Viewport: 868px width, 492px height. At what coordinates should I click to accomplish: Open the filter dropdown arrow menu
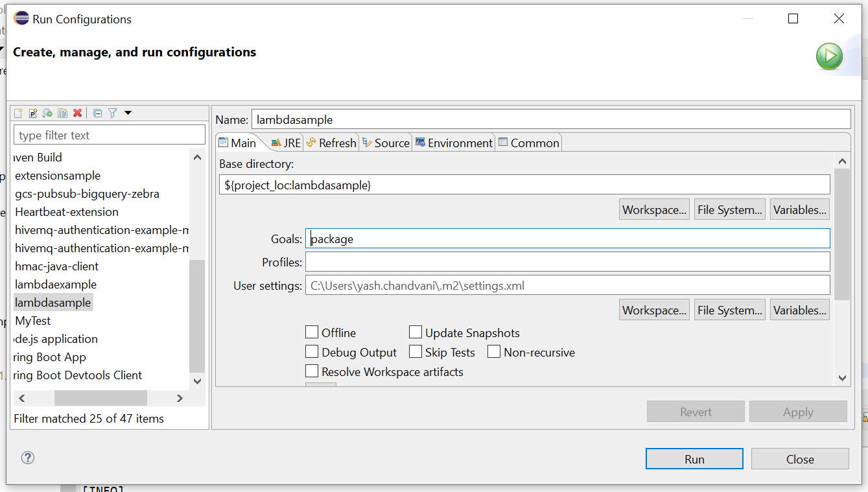click(128, 113)
